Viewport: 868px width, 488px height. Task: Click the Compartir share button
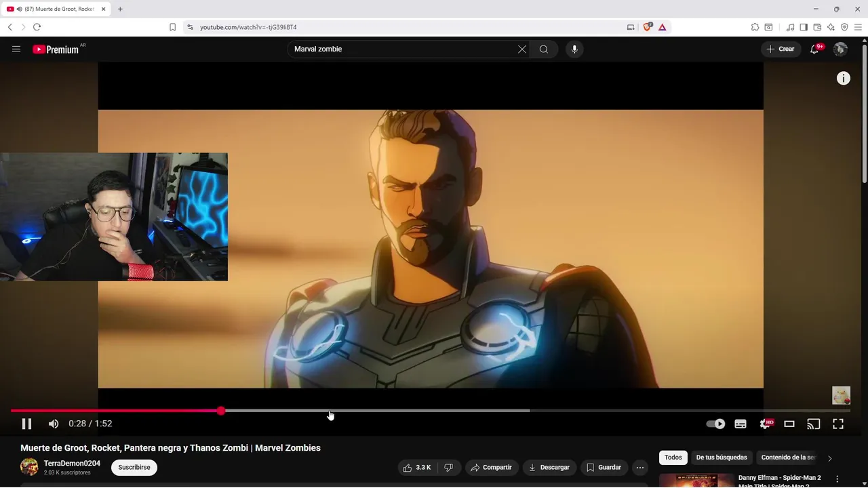[492, 468]
